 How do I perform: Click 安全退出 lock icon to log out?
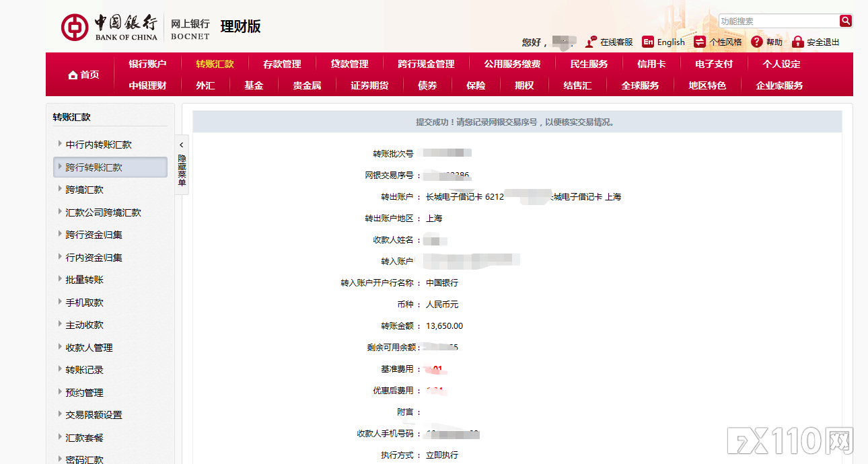798,42
